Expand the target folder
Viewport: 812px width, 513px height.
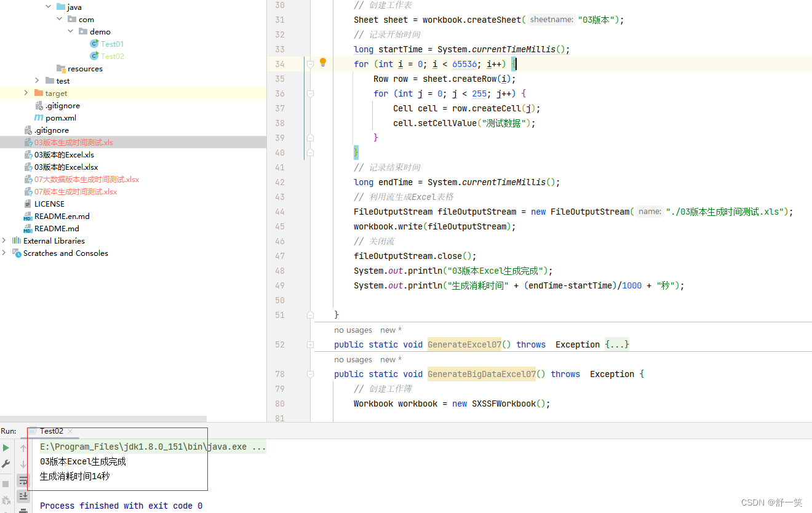[x=26, y=93]
